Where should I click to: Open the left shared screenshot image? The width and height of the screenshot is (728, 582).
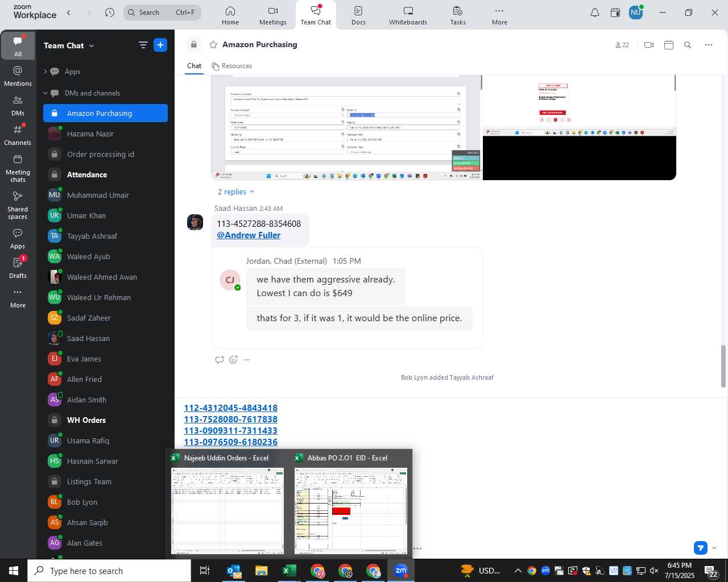point(346,128)
